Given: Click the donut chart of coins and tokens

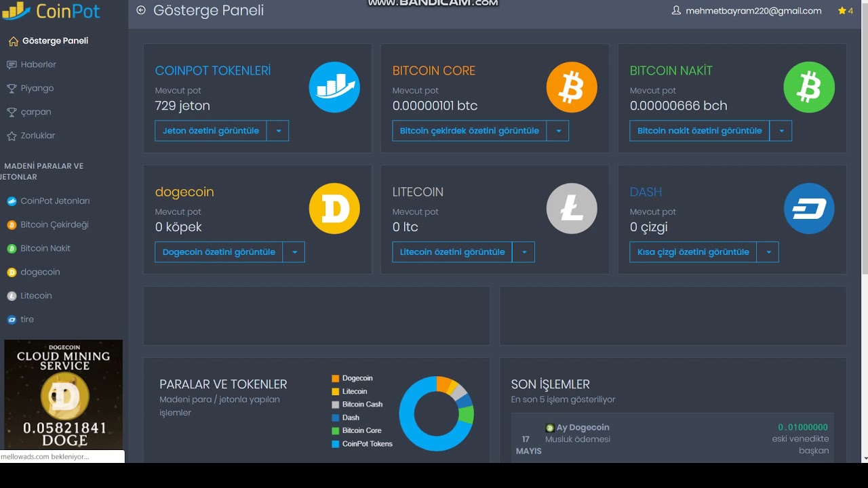Looking at the screenshot, I should click(436, 413).
